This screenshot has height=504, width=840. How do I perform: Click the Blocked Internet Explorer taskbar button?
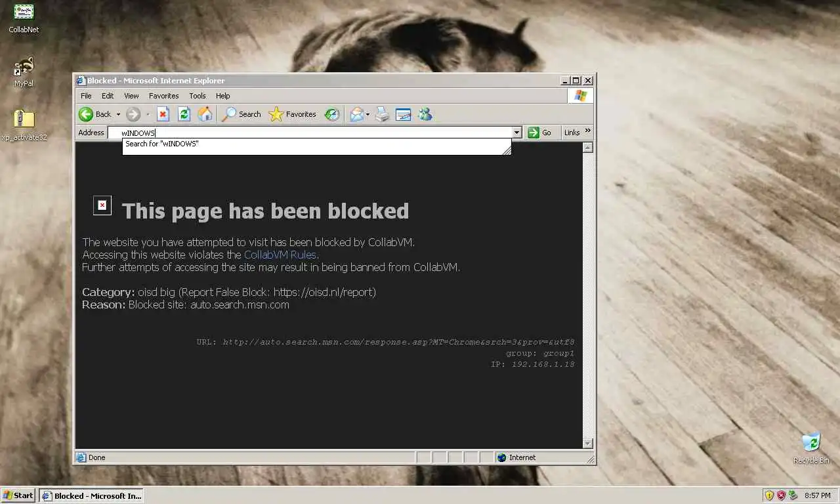click(x=91, y=495)
